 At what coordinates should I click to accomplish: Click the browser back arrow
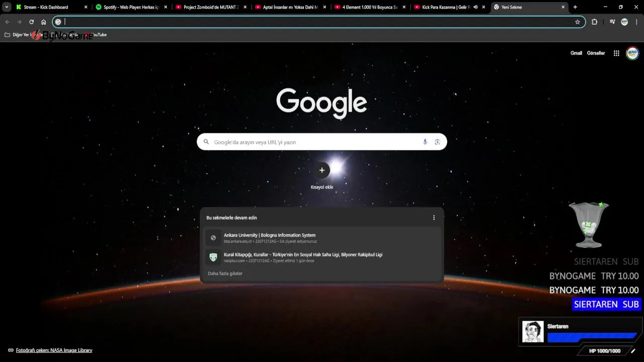(x=7, y=22)
